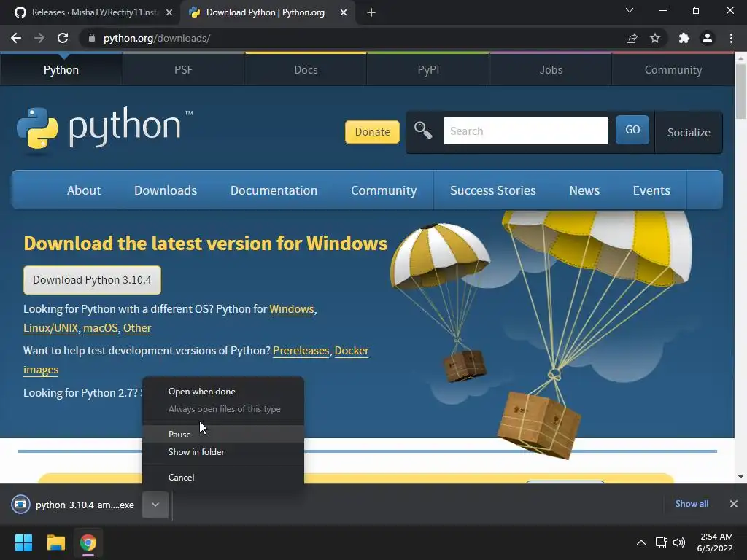Click the address bar URL
Image resolution: width=747 pixels, height=560 pixels.
(157, 38)
